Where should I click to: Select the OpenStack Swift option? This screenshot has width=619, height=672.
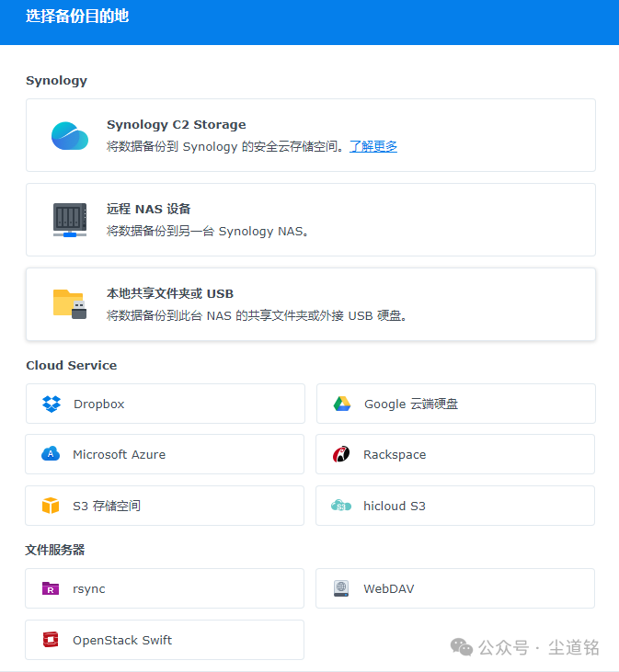(x=122, y=640)
